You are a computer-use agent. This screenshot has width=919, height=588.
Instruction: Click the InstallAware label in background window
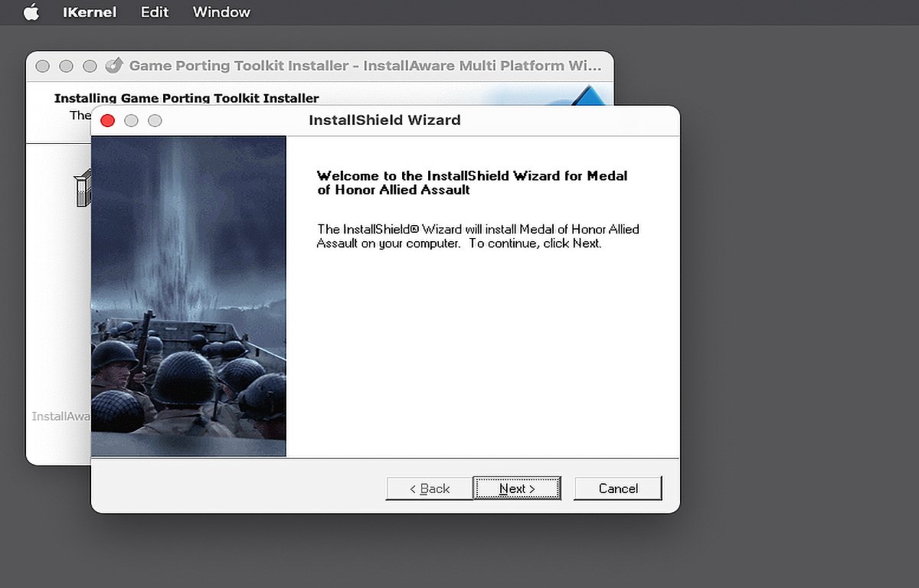pos(60,416)
